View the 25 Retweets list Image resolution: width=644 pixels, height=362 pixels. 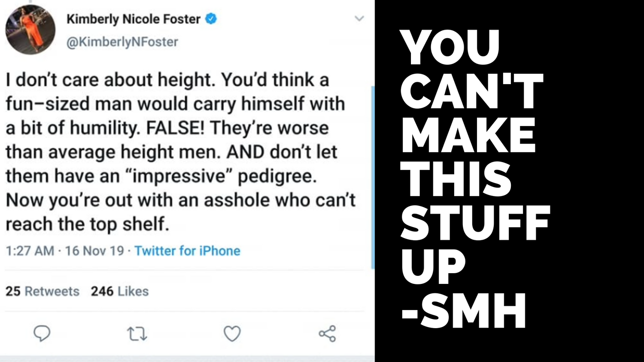[x=42, y=291]
